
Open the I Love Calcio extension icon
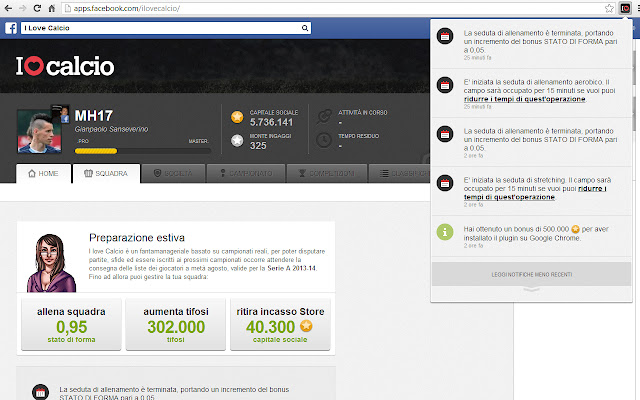pos(625,8)
